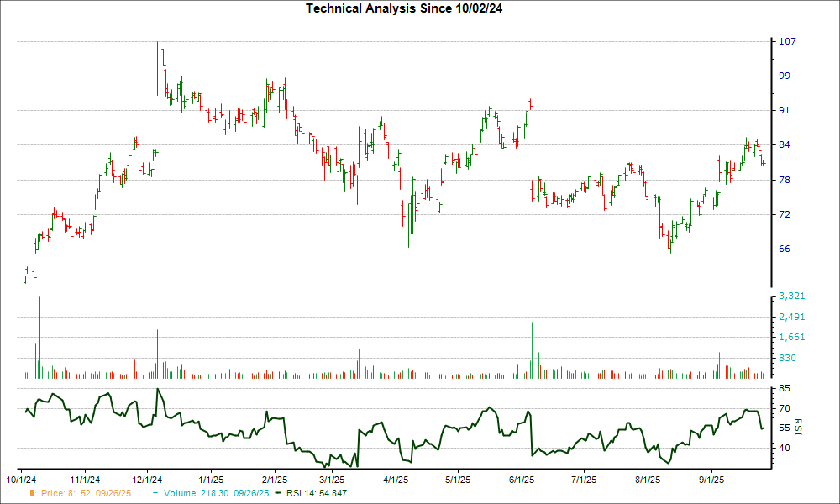Click the 3,321 volume axis label
Image resolution: width=840 pixels, height=504 pixels.
click(x=792, y=297)
